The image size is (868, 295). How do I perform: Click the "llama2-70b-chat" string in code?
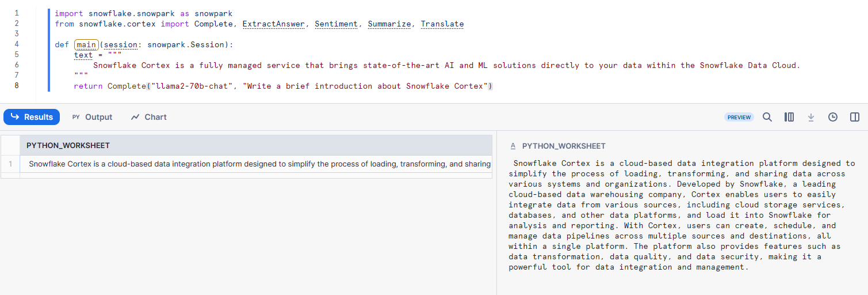(x=192, y=86)
